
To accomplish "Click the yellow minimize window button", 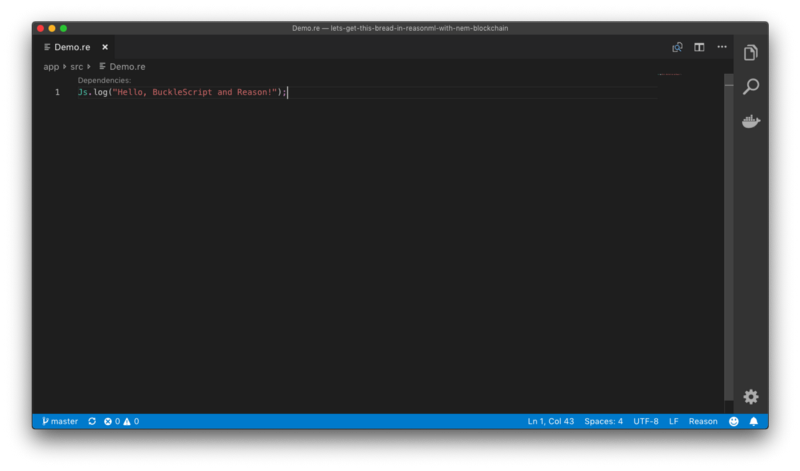I will pyautogui.click(x=52, y=28).
